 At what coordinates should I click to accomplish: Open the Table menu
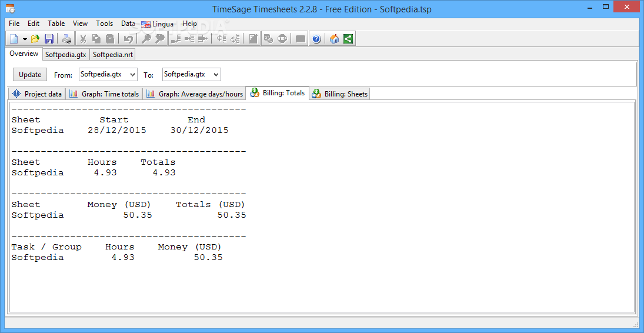click(x=56, y=24)
